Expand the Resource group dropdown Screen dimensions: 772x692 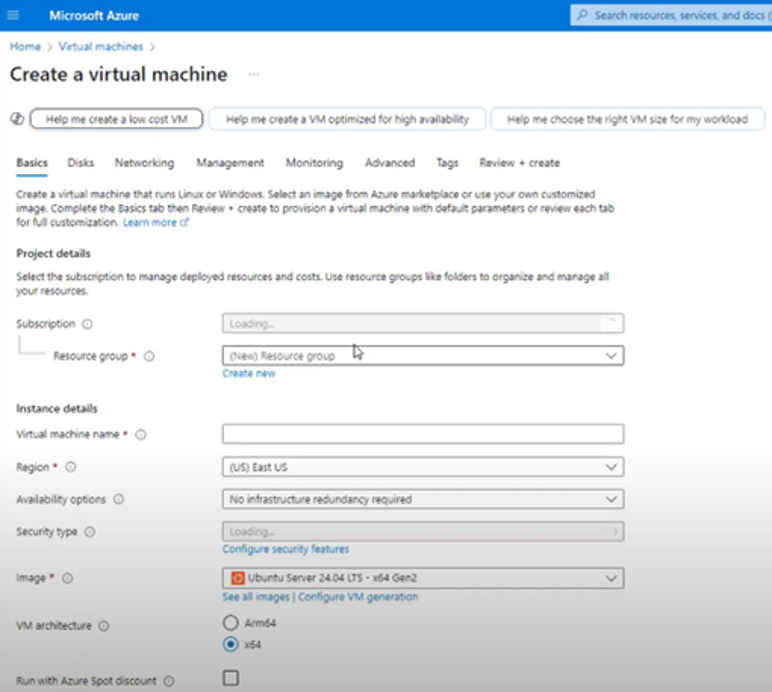tap(423, 355)
